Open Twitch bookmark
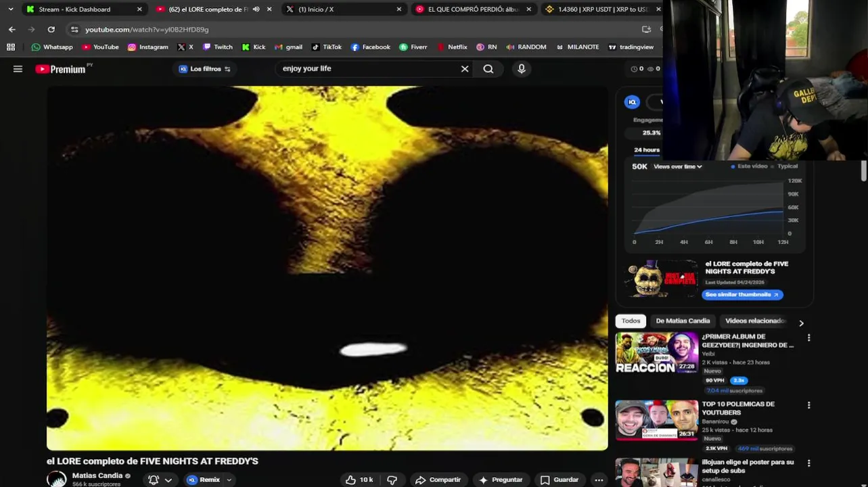 217,47
